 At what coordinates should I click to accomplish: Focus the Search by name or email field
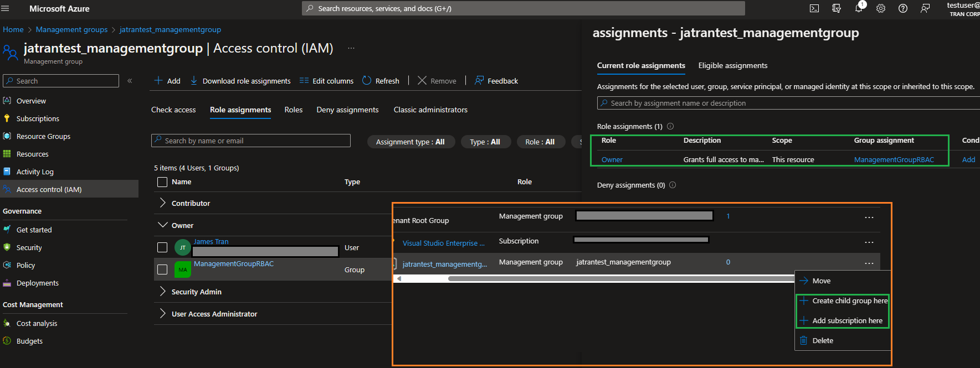(x=251, y=141)
